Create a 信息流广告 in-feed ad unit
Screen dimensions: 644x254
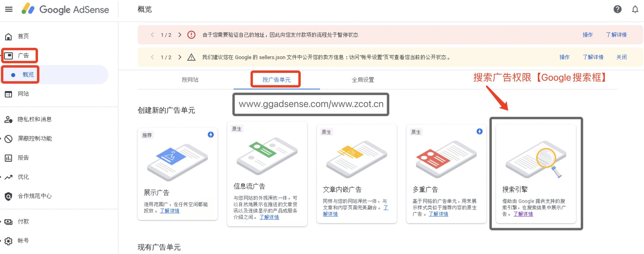[267, 174]
